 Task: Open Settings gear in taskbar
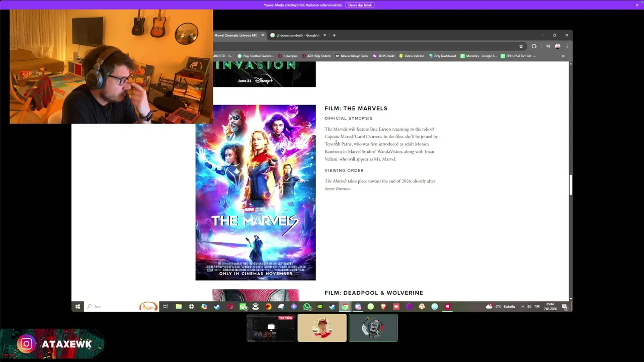[191, 306]
